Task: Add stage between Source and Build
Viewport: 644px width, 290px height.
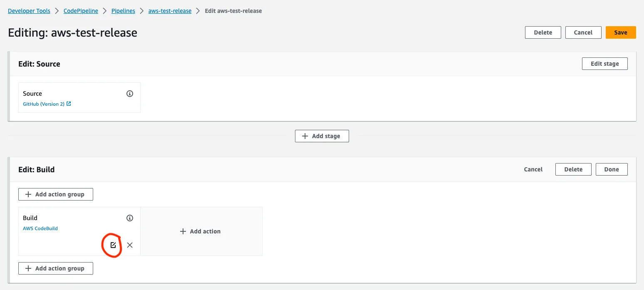Action: tap(322, 136)
